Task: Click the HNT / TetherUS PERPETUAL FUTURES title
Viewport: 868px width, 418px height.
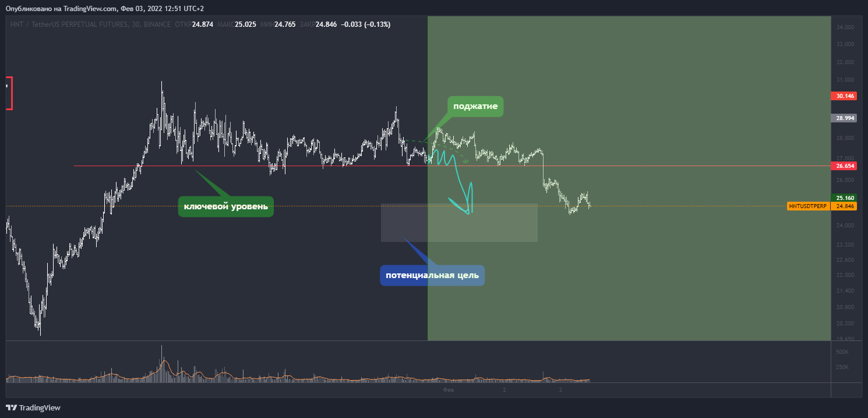Action: [x=76, y=24]
